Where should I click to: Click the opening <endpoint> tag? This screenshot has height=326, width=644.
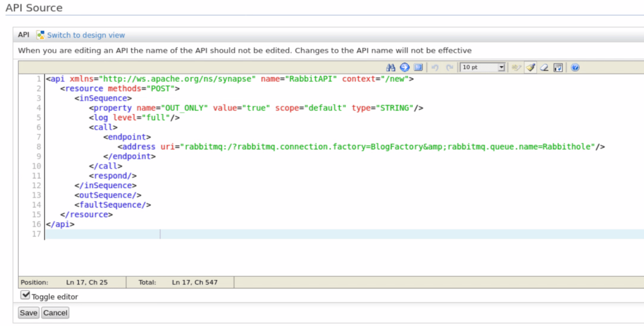coord(127,137)
